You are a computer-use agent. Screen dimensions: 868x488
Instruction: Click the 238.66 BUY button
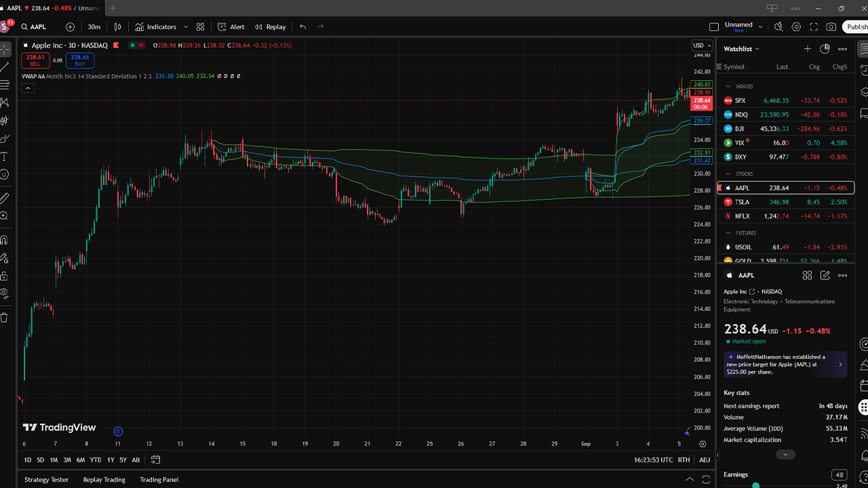coord(80,60)
